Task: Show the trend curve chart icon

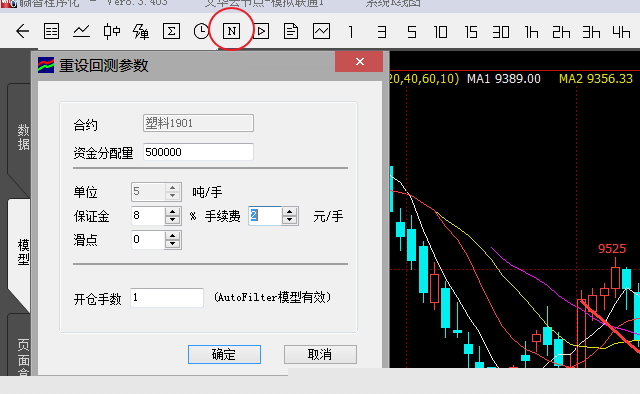Action: 321,31
